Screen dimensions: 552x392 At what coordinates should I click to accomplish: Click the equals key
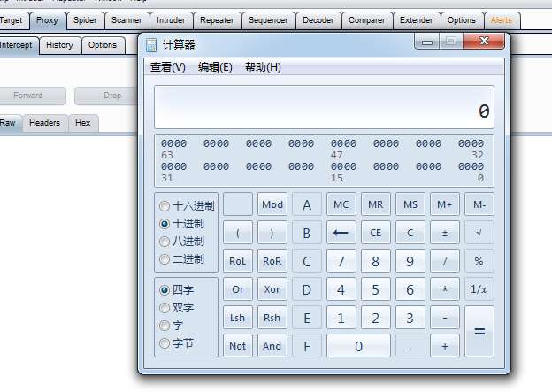pyautogui.click(x=479, y=332)
